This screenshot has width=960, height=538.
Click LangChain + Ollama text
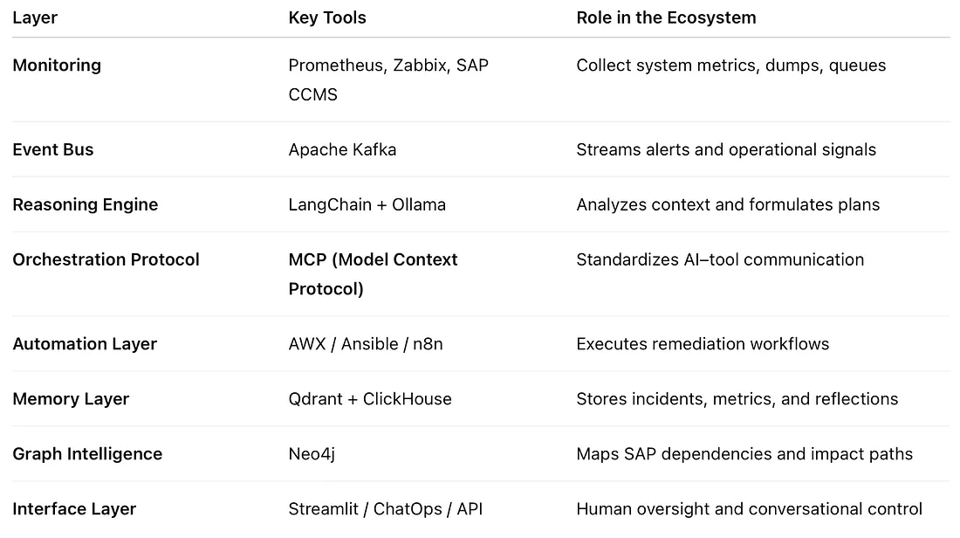coord(367,204)
